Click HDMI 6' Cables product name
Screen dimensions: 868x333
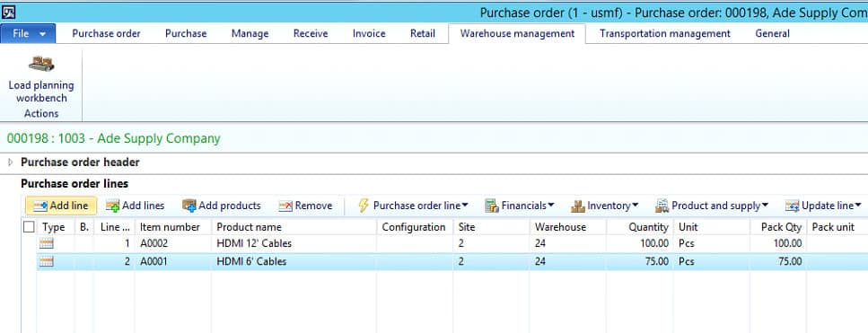pos(251,262)
